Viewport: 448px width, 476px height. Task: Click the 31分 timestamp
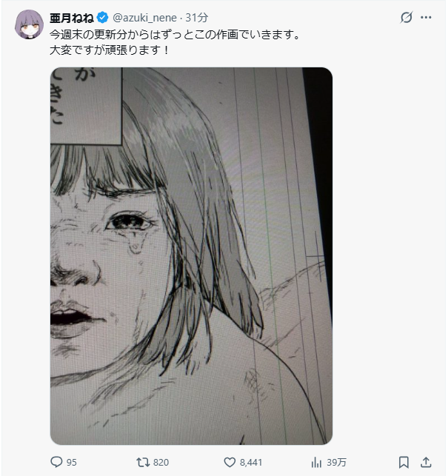197,17
